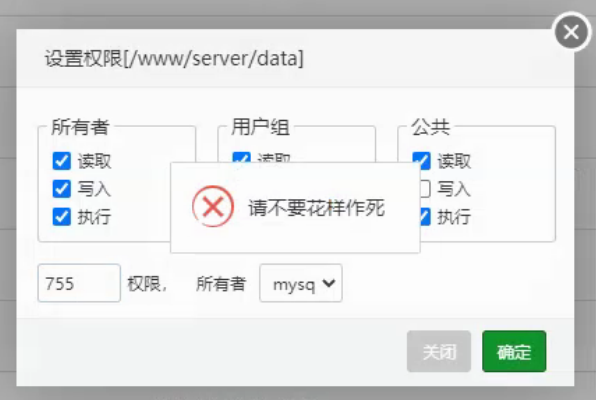Enable 写入 checkbox under 公共
The width and height of the screenshot is (596, 400).
coord(425,189)
